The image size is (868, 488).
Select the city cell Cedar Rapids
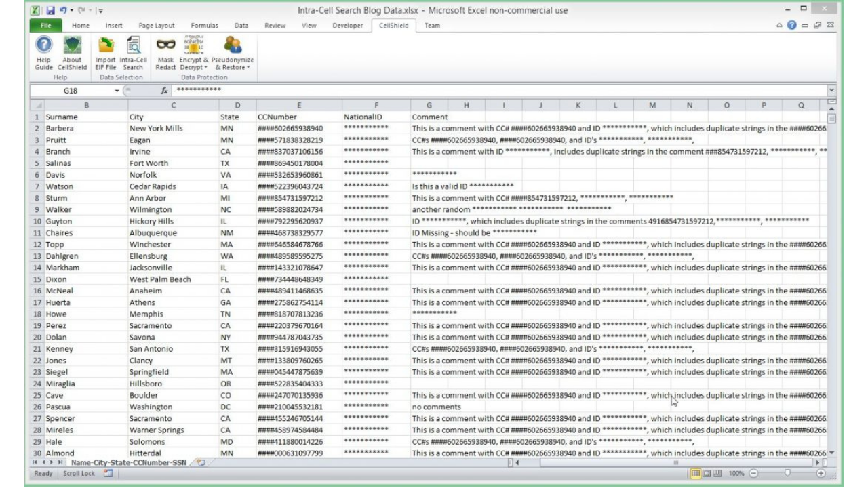pyautogui.click(x=174, y=186)
